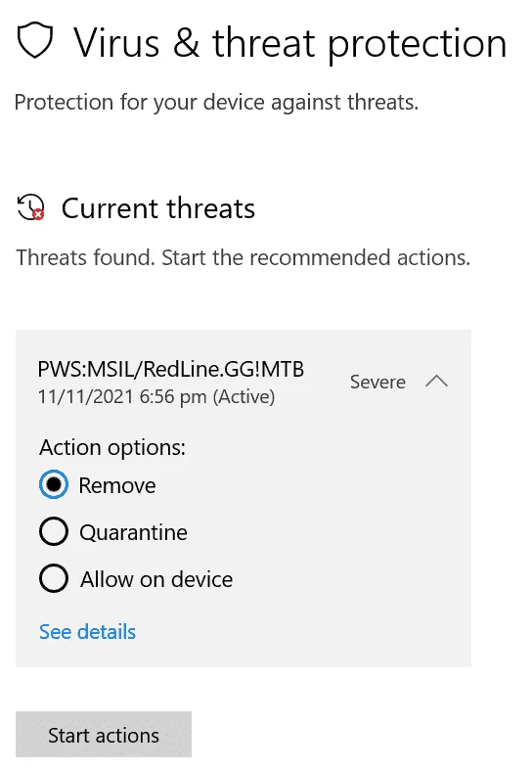Click the Current threats section heading
Viewport: 532px width, 769px height.
(x=157, y=208)
